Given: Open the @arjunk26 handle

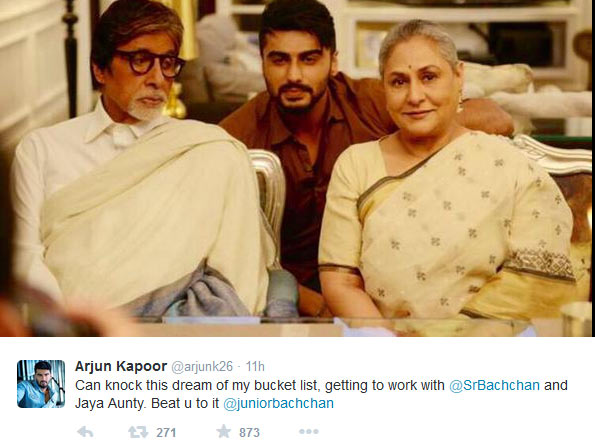Looking at the screenshot, I should click(x=202, y=367).
